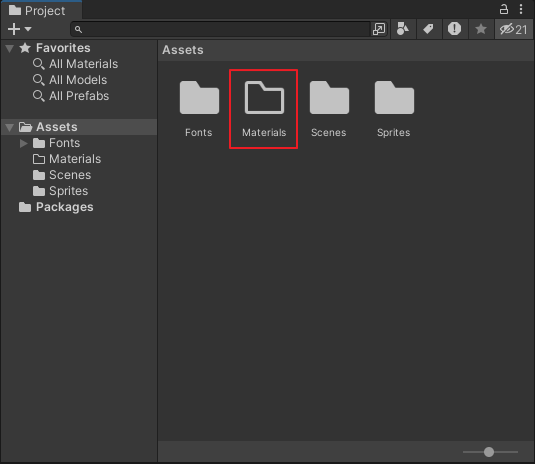Select Favorites in the sidebar
Viewport: 535px width, 464px height.
[63, 48]
